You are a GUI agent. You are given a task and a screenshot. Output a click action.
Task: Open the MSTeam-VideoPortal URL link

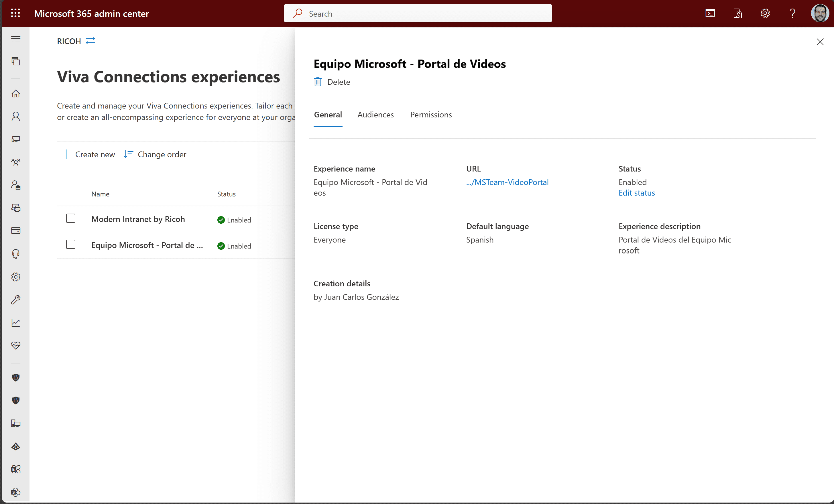[x=507, y=182]
